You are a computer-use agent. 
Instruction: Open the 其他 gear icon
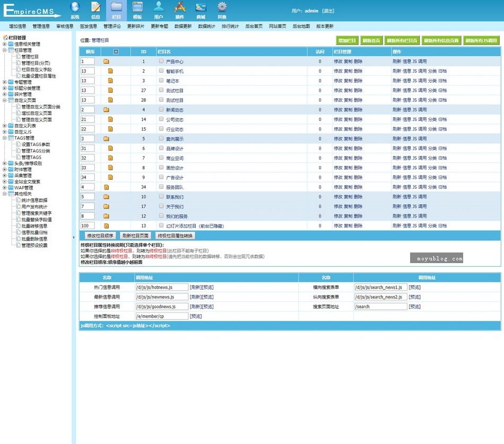point(222,7)
